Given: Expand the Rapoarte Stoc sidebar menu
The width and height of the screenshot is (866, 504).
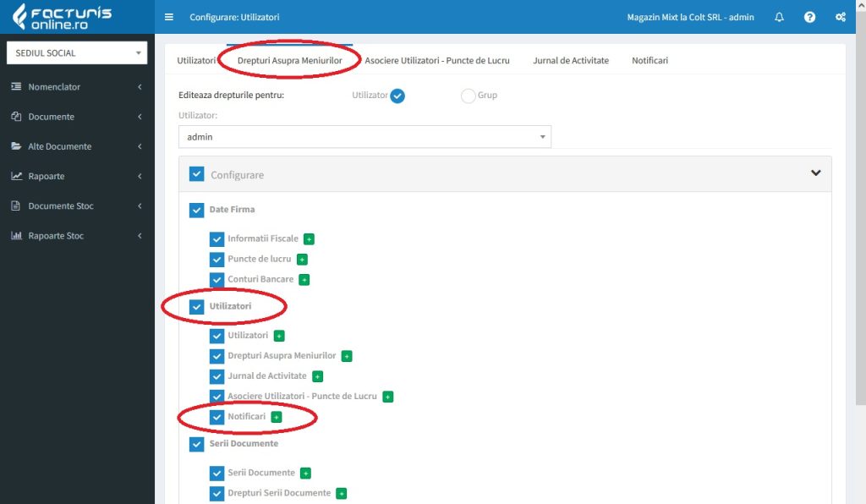Looking at the screenshot, I should coord(77,236).
